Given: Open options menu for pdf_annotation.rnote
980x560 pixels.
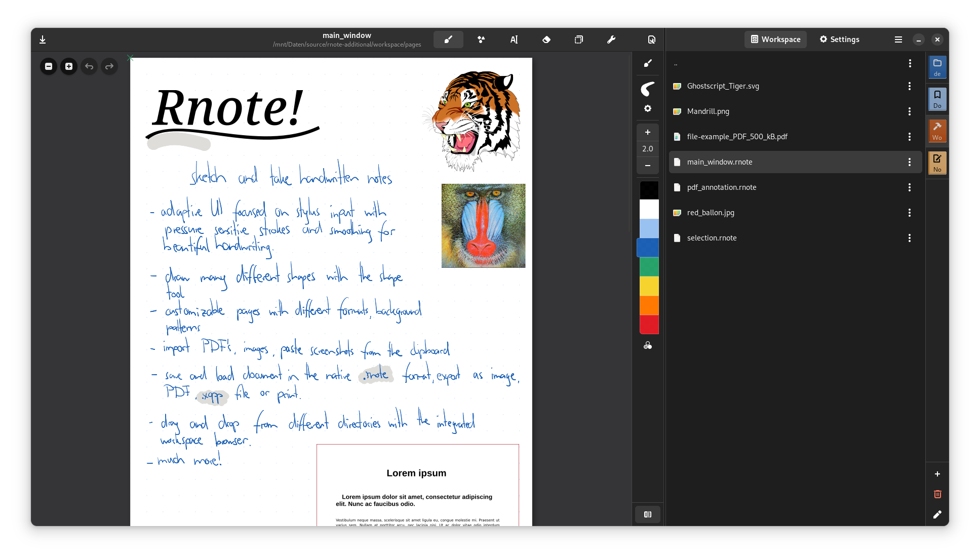Looking at the screenshot, I should [910, 187].
